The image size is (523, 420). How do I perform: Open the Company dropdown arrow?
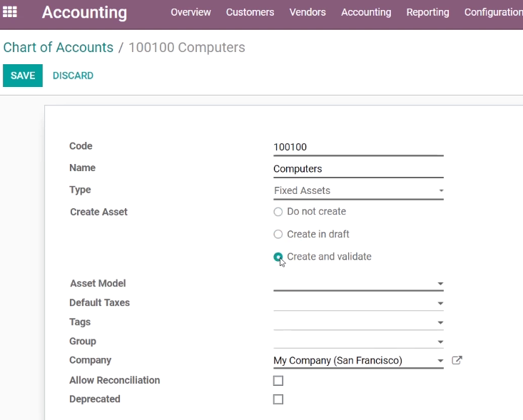[x=440, y=361]
